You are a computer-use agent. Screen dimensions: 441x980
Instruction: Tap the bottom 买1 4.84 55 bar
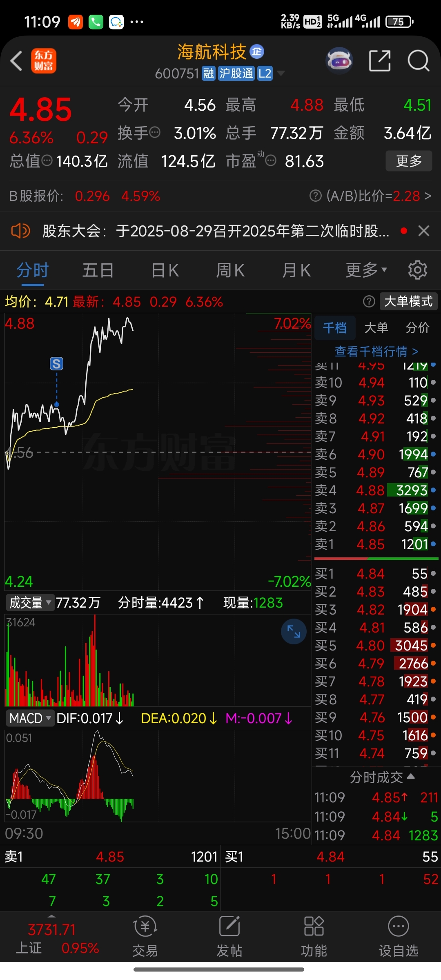331,857
